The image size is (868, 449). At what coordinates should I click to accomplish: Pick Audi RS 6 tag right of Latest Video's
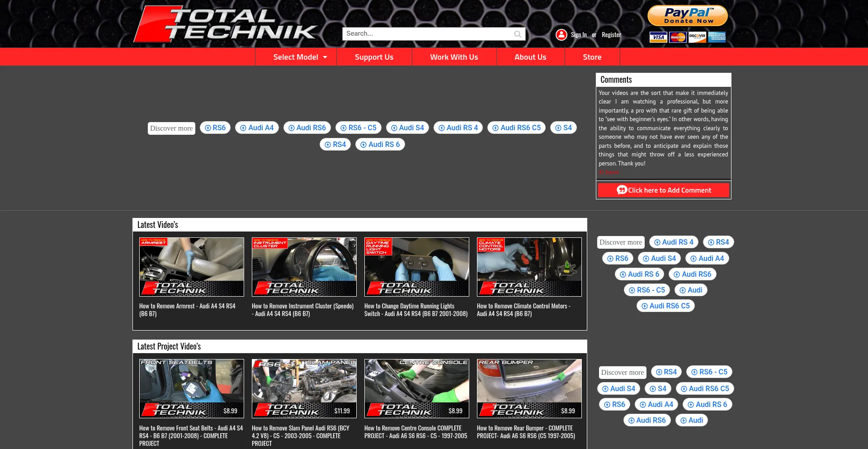pos(640,274)
